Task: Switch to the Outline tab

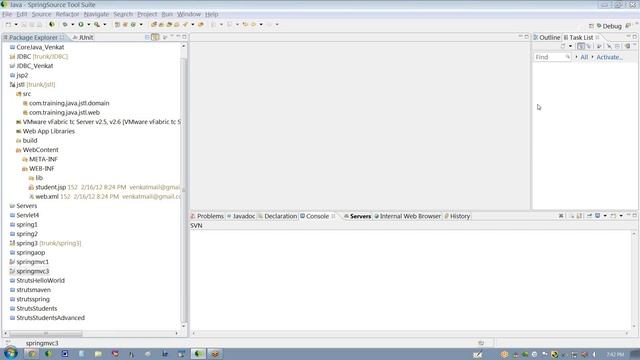Action: [x=547, y=37]
